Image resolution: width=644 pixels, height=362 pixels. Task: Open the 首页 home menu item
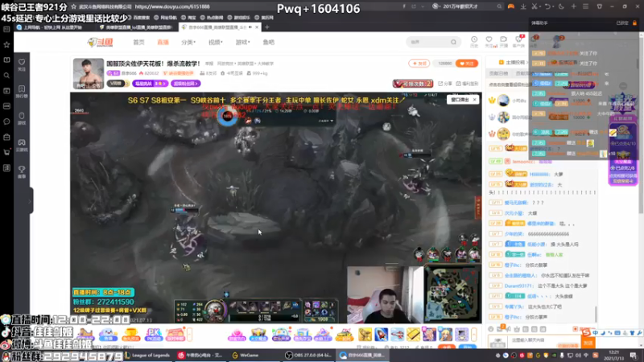(x=138, y=43)
